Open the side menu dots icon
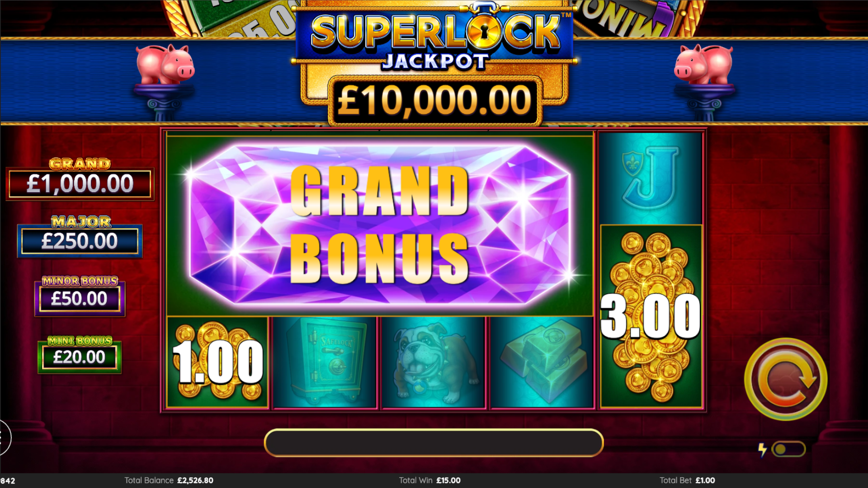 [x=4, y=437]
